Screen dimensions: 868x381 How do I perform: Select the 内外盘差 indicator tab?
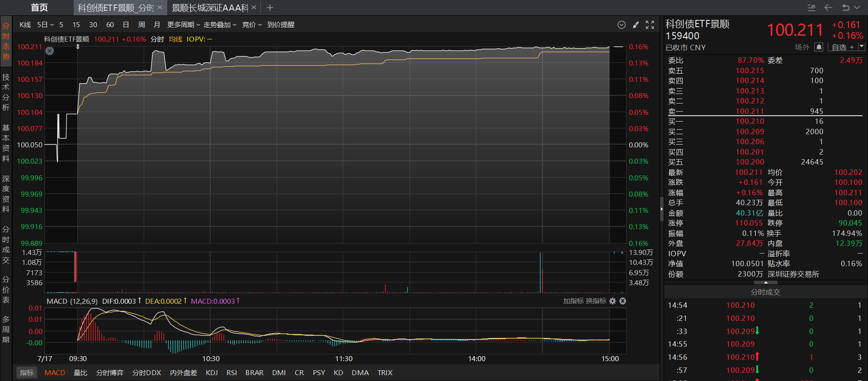click(x=184, y=373)
